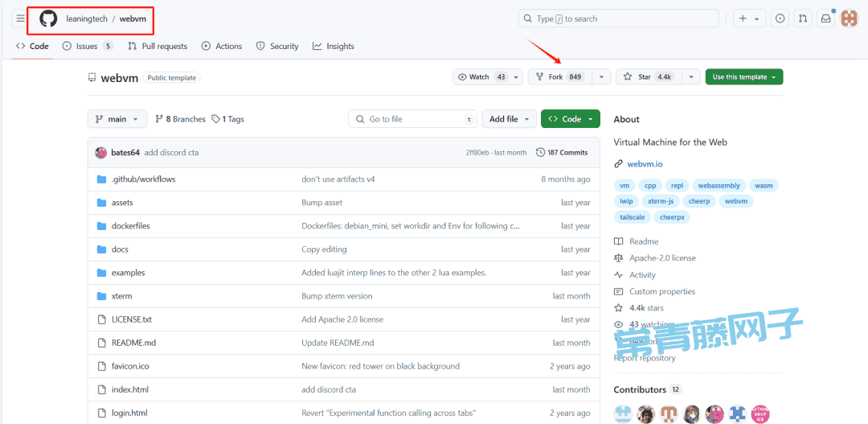Open the docs folder
The height and width of the screenshot is (424, 868).
tap(120, 249)
